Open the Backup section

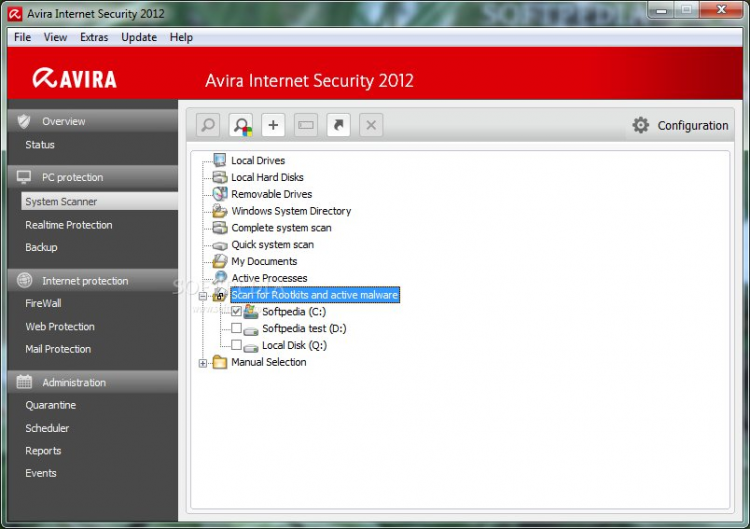(41, 247)
